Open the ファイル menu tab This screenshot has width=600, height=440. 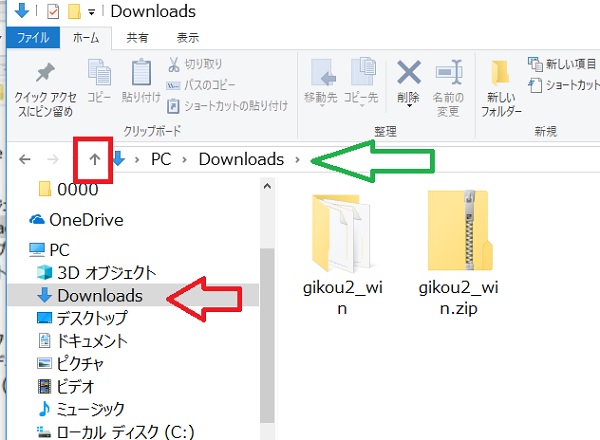(32, 38)
